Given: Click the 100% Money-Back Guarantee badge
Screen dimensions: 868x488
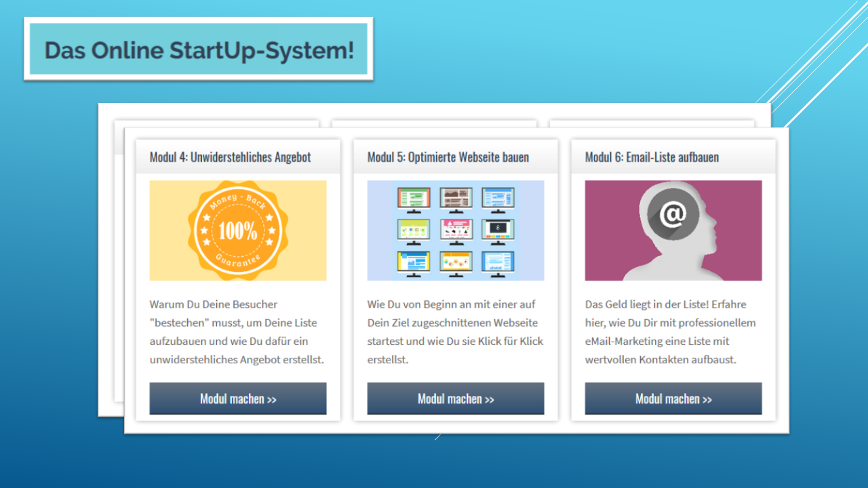Looking at the screenshot, I should tap(238, 230).
